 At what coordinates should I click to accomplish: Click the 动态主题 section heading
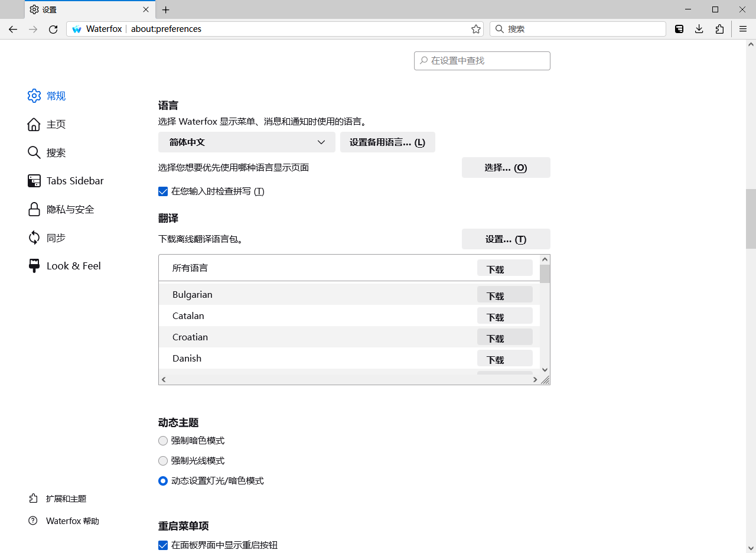click(178, 423)
